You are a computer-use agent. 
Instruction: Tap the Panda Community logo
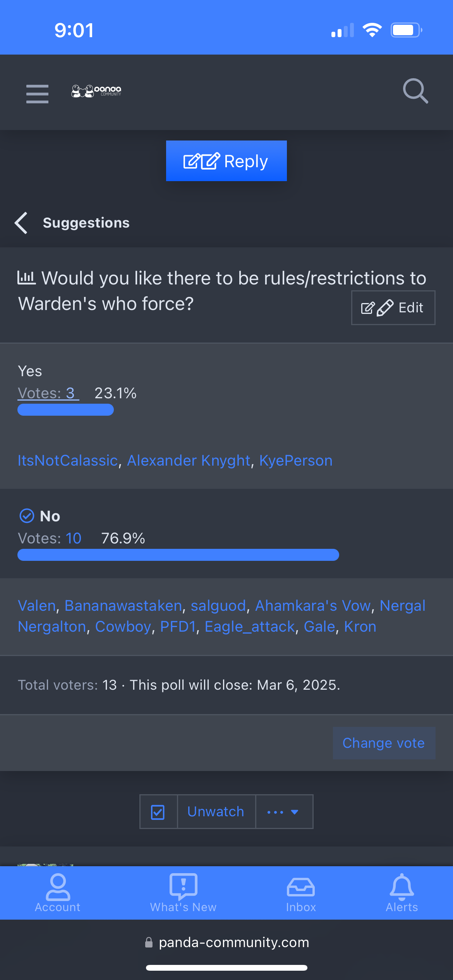(x=96, y=91)
